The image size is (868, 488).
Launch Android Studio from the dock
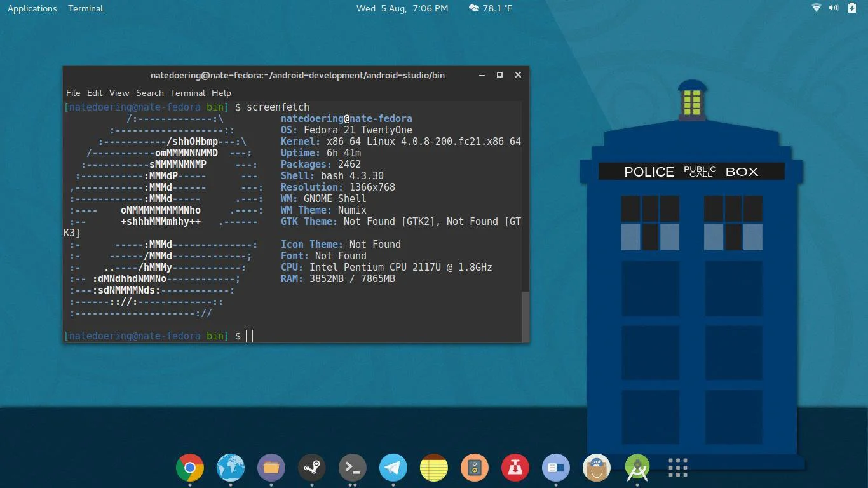pos(637,468)
